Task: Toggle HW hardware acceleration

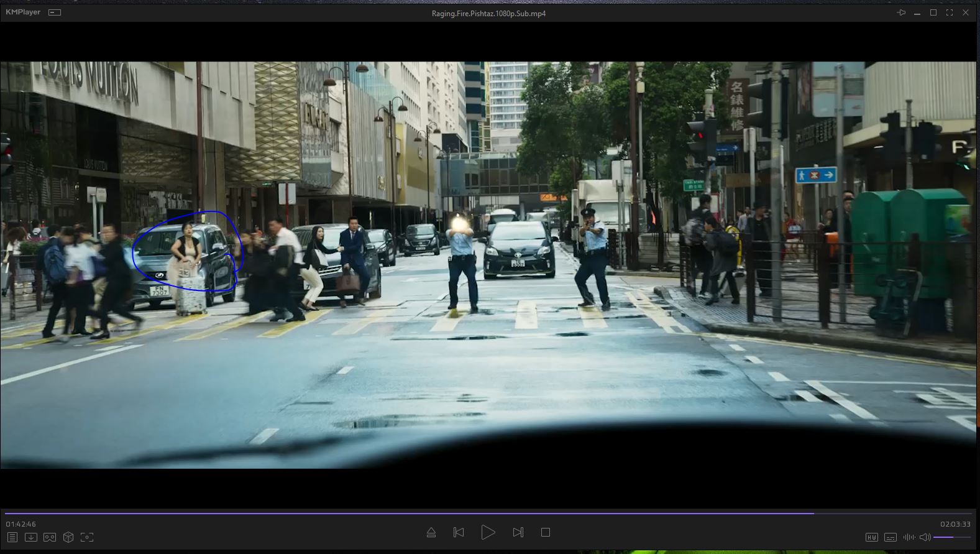Action: (872, 537)
